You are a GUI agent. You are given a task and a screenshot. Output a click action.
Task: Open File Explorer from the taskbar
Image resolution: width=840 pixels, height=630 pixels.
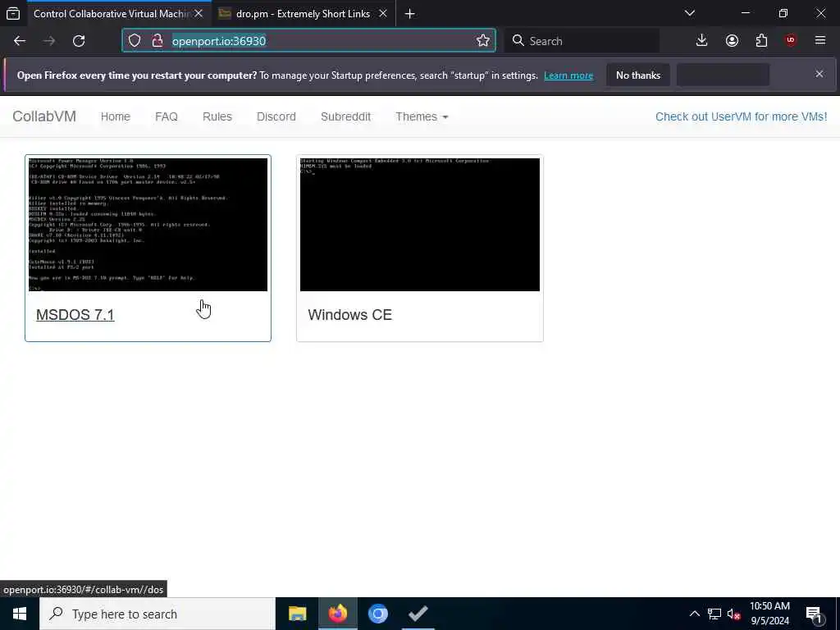click(297, 614)
